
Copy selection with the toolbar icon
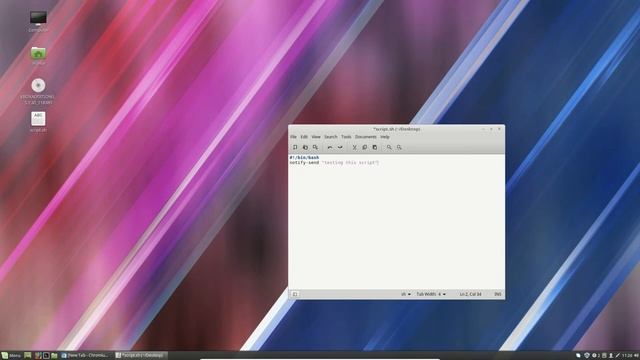(x=364, y=147)
